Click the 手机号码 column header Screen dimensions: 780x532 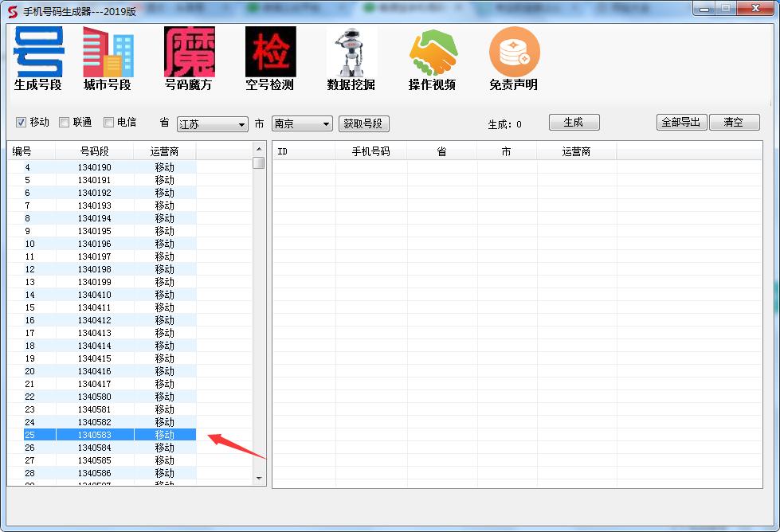pos(371,151)
